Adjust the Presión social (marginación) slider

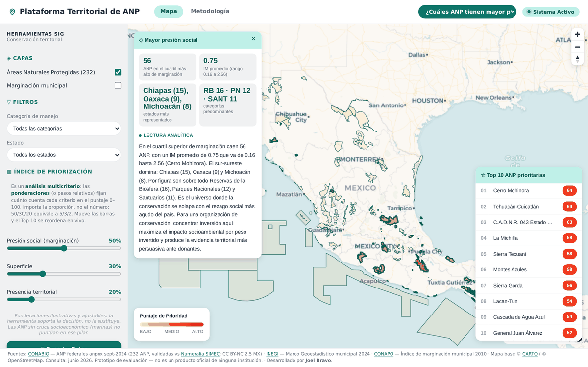coord(64,248)
